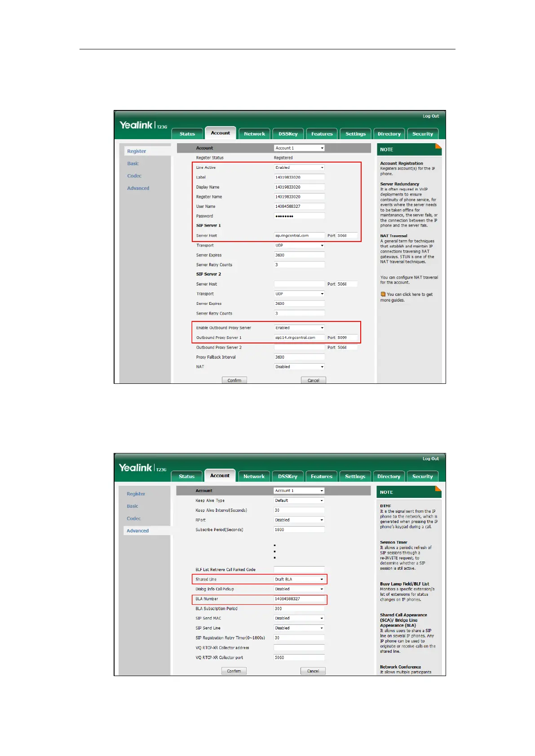Click SIP Registration Retry Timer field

[299, 638]
